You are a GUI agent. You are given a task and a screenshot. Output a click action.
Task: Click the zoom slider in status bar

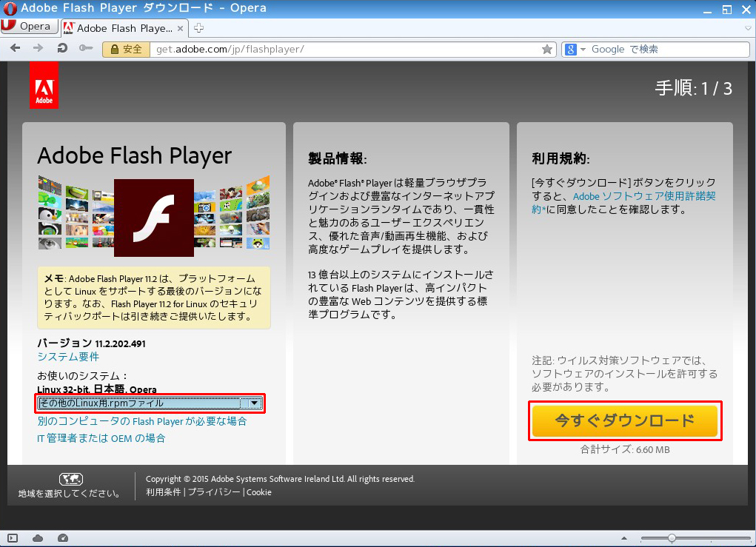[x=671, y=538]
